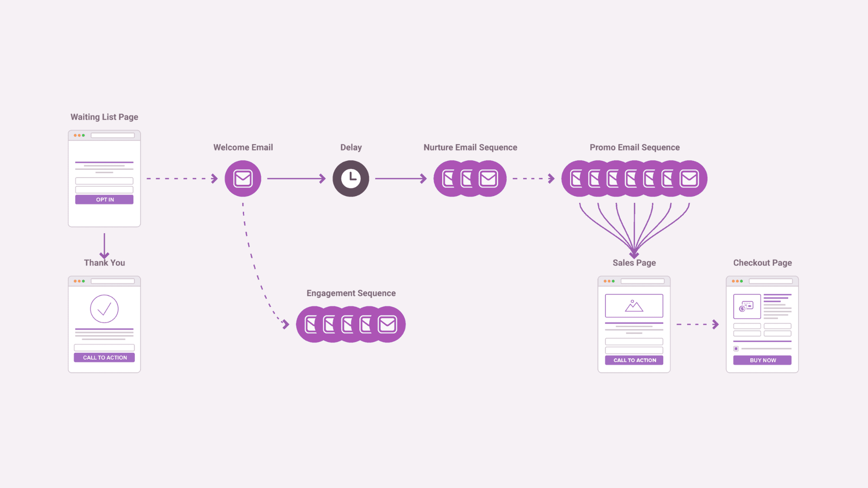Click the Sales Page image thumbnail

coord(634,307)
